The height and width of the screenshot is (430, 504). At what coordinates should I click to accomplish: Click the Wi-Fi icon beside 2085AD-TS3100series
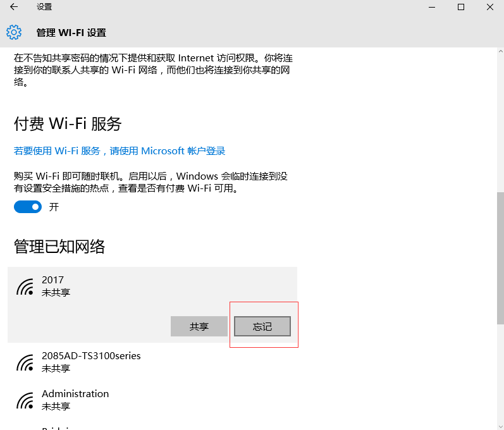(25, 362)
